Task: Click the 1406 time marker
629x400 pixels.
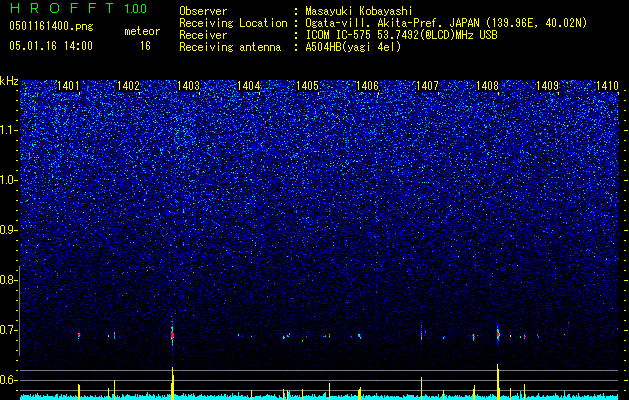Action: [x=367, y=86]
